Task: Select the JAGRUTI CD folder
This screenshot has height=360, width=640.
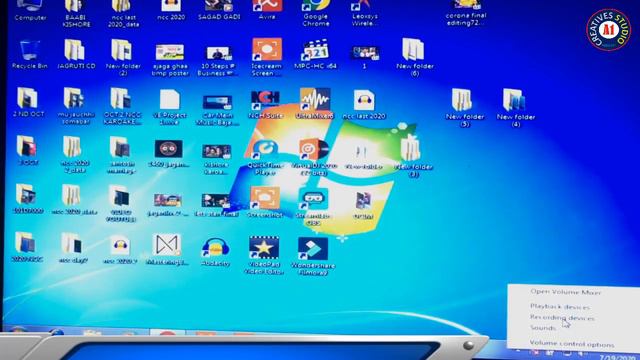Action: pyautogui.click(x=76, y=54)
